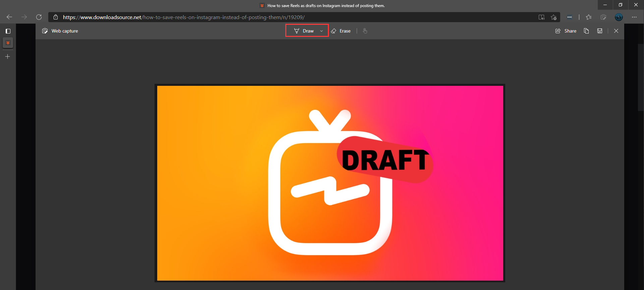Image resolution: width=644 pixels, height=290 pixels.
Task: Open the Favorites list
Action: 589,17
